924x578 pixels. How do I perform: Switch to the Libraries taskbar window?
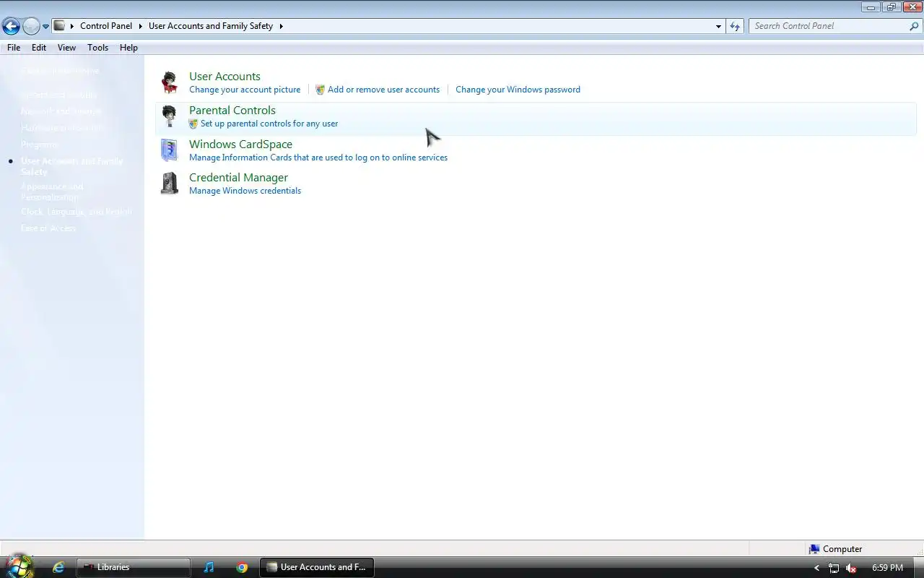(x=134, y=567)
